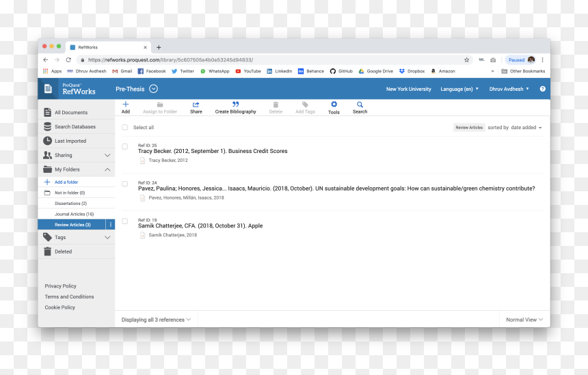The image size is (588, 375).
Task: Open the Pre-Thesis project dropdown arrow
Action: pos(153,89)
